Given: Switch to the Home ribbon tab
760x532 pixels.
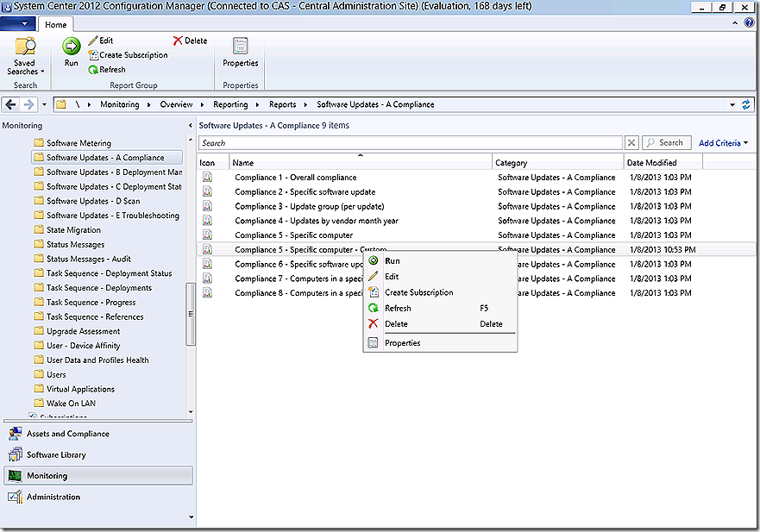Looking at the screenshot, I should coord(56,25).
